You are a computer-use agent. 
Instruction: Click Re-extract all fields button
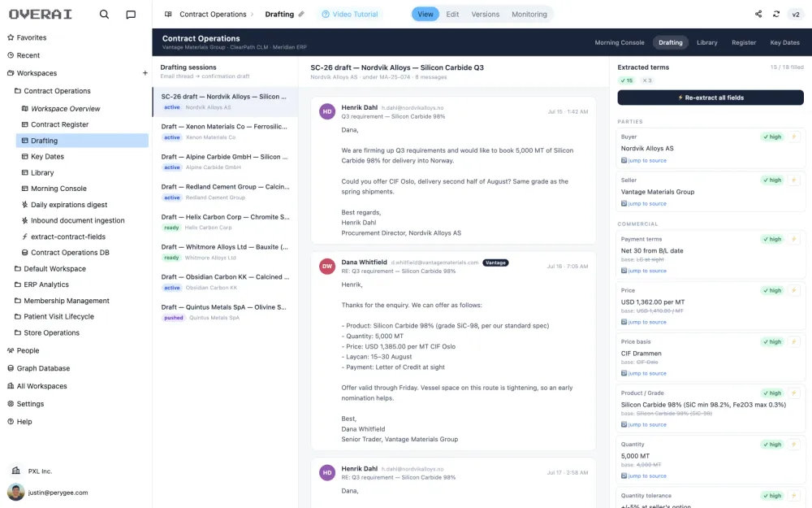(x=710, y=98)
